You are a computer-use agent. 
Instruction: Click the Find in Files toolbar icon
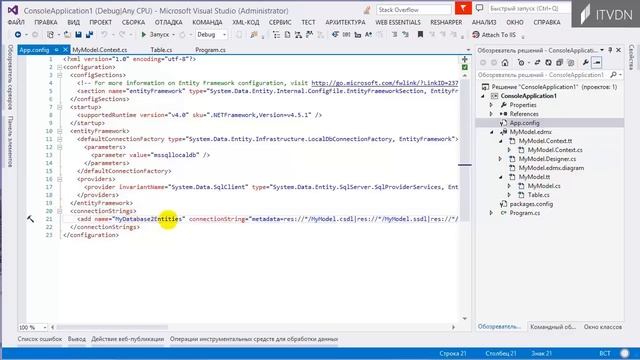[x=254, y=35]
